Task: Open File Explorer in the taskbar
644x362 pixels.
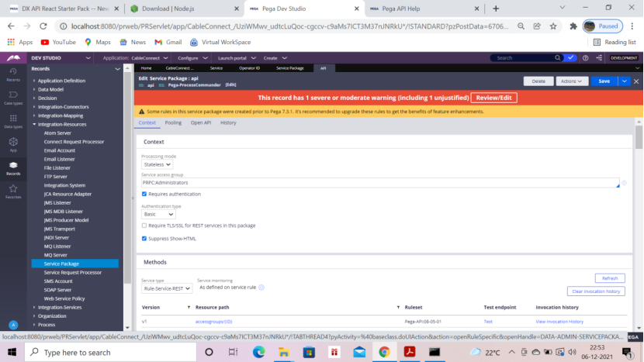Action: (x=284, y=352)
